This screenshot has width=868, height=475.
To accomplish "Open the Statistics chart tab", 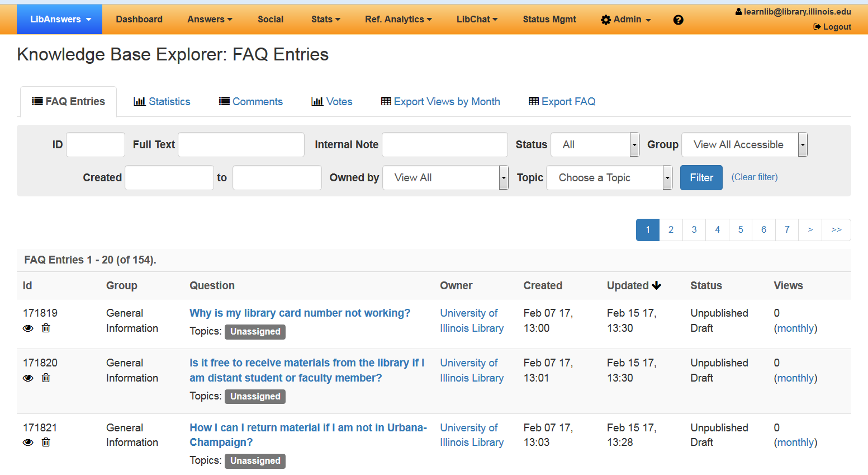I will pyautogui.click(x=162, y=101).
